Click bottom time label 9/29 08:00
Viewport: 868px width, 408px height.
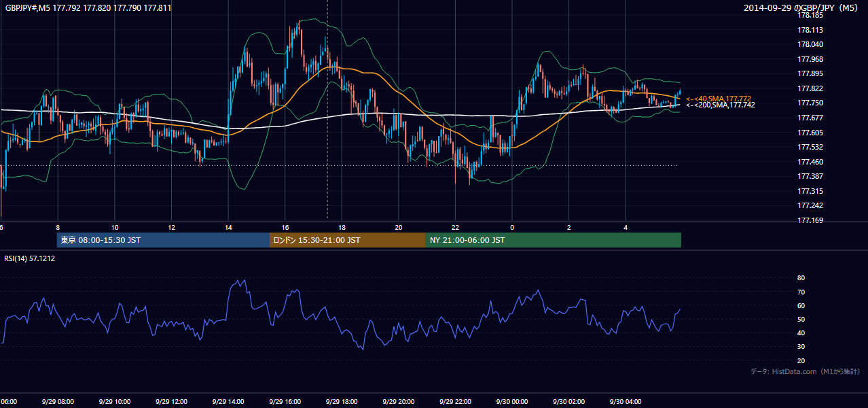click(57, 402)
